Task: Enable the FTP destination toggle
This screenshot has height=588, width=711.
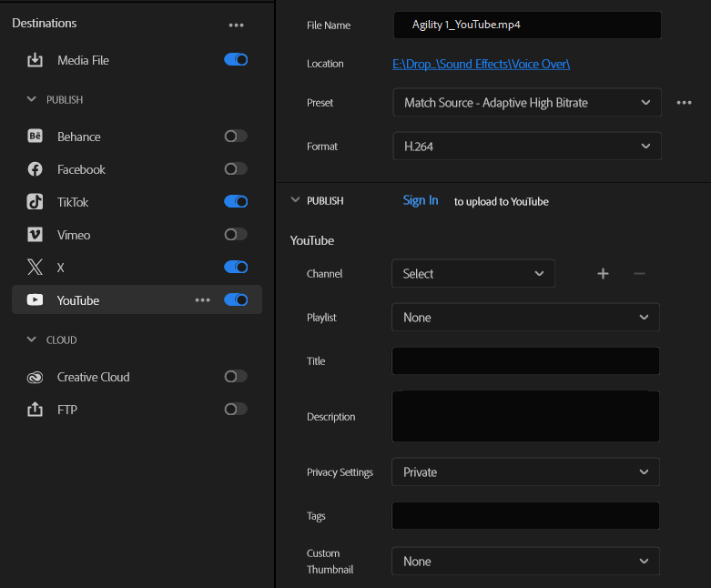Action: click(236, 409)
